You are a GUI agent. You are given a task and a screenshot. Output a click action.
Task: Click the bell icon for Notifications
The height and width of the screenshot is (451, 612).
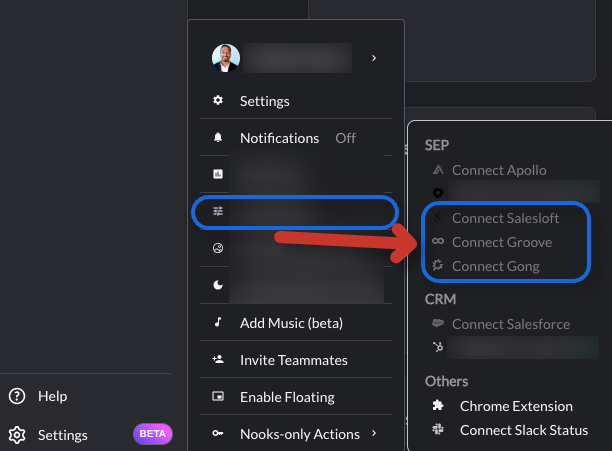(218, 137)
